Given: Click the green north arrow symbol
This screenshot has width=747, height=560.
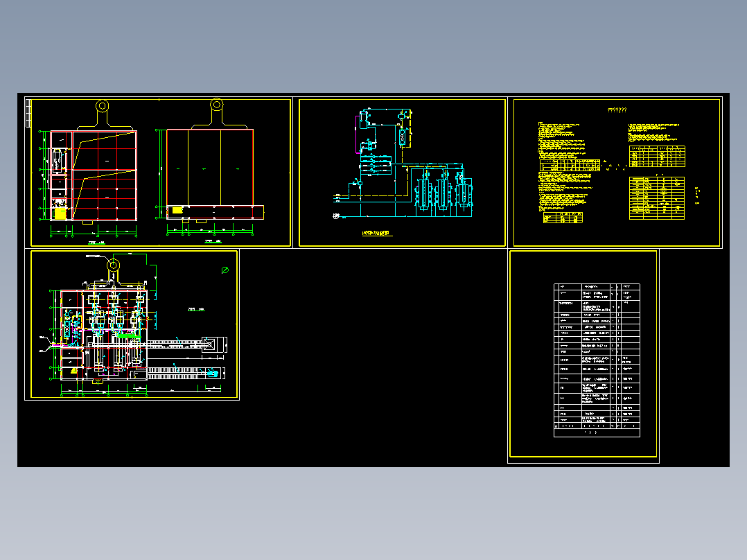Looking at the screenshot, I should [225, 270].
